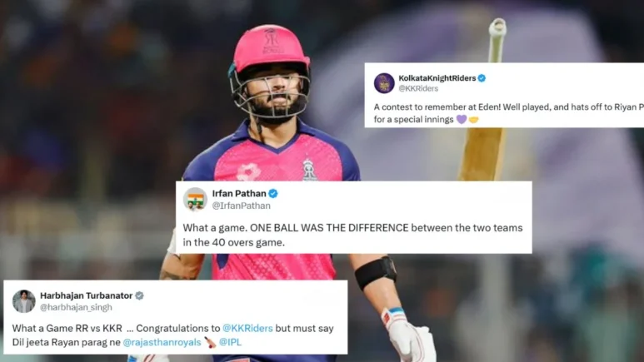Open the @IPL mention link
The height and width of the screenshot is (362, 644).
click(230, 342)
